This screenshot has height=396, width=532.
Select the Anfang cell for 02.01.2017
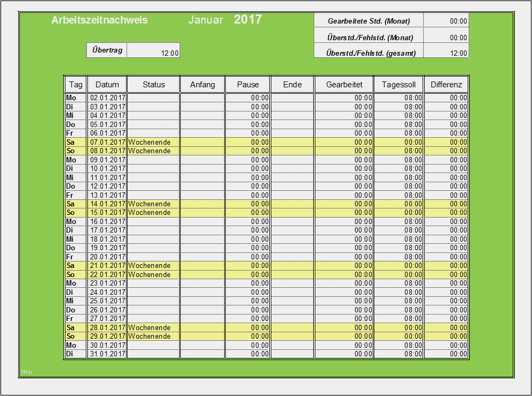(x=203, y=98)
